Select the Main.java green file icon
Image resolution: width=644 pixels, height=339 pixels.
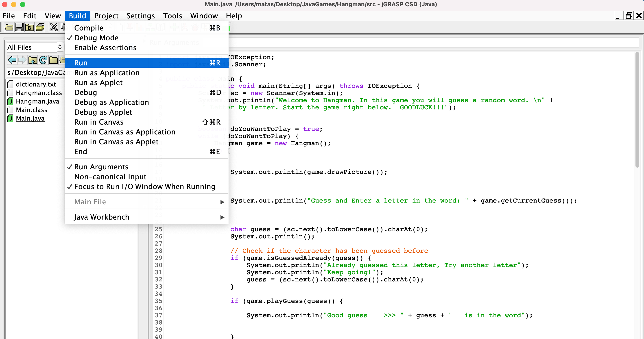pos(10,118)
